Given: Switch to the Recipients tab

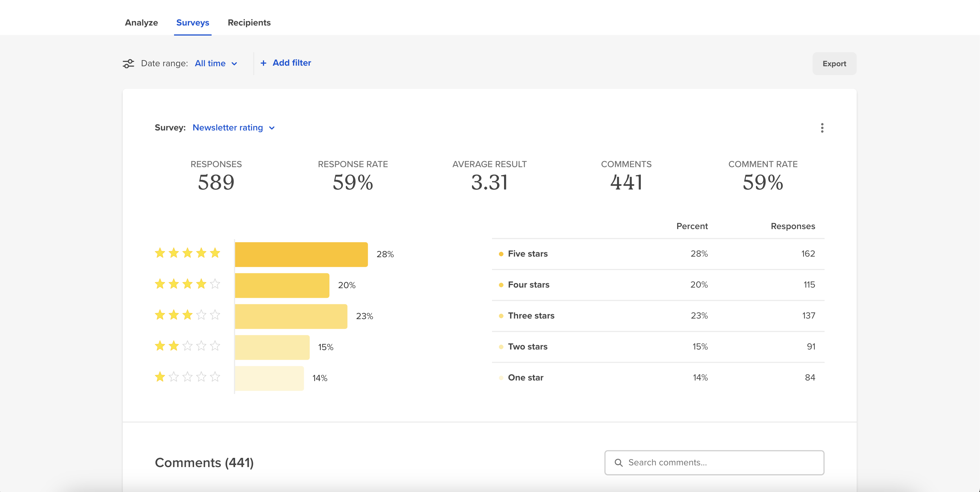Looking at the screenshot, I should (249, 23).
